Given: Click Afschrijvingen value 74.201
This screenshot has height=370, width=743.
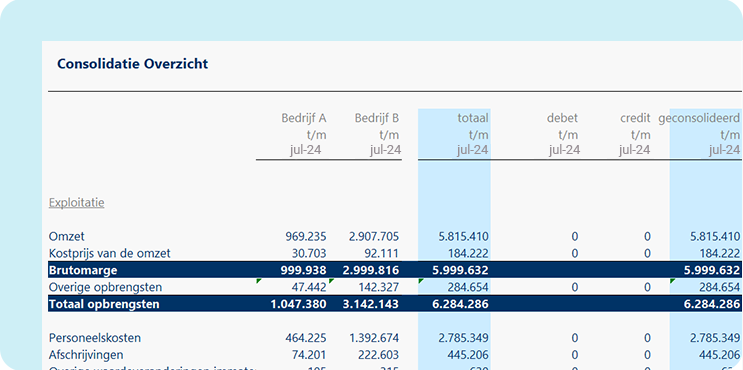Looking at the screenshot, I should (309, 355).
